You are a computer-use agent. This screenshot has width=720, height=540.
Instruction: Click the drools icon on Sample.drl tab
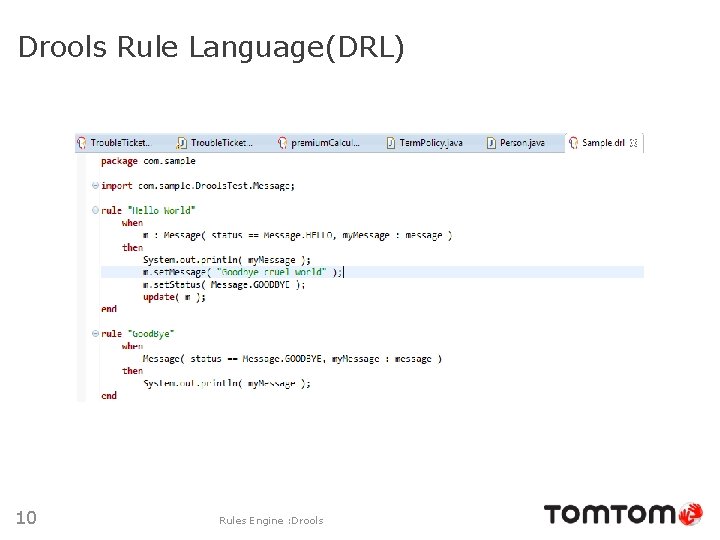pyautogui.click(x=574, y=143)
